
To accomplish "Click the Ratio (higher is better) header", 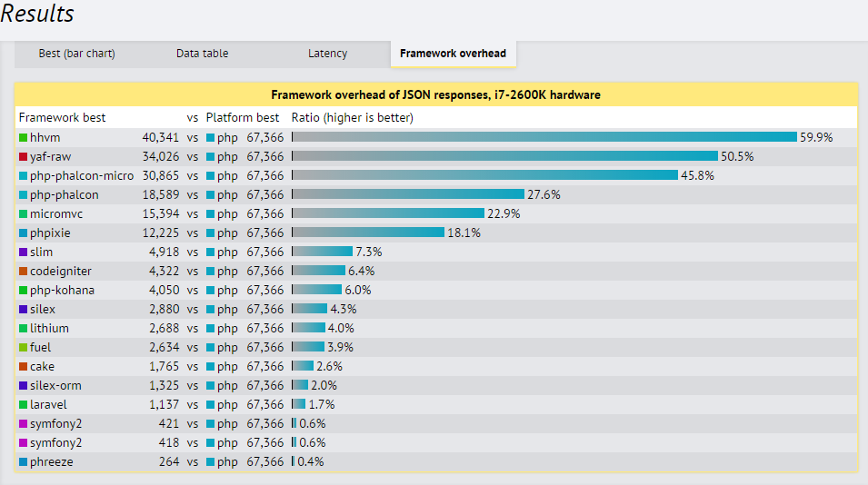I will [352, 118].
